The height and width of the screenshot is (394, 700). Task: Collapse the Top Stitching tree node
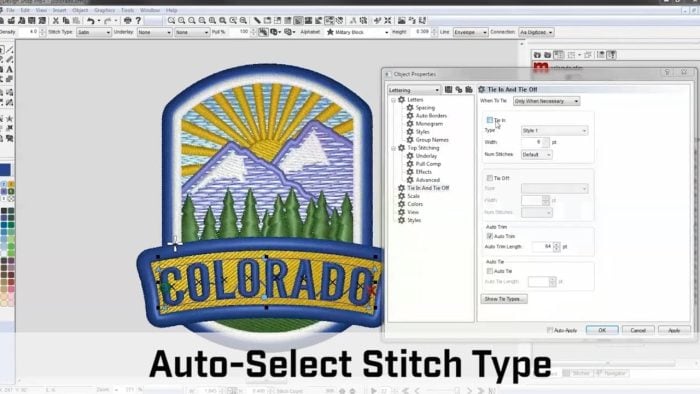393,148
